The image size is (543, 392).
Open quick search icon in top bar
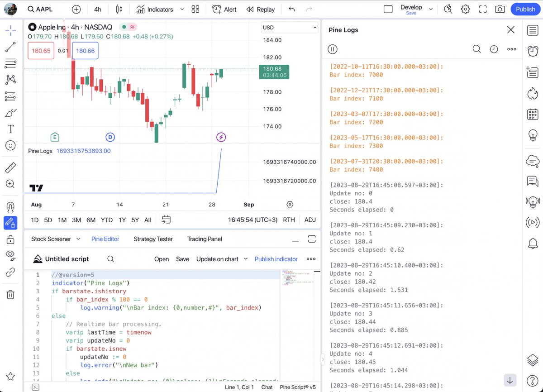click(448, 9)
